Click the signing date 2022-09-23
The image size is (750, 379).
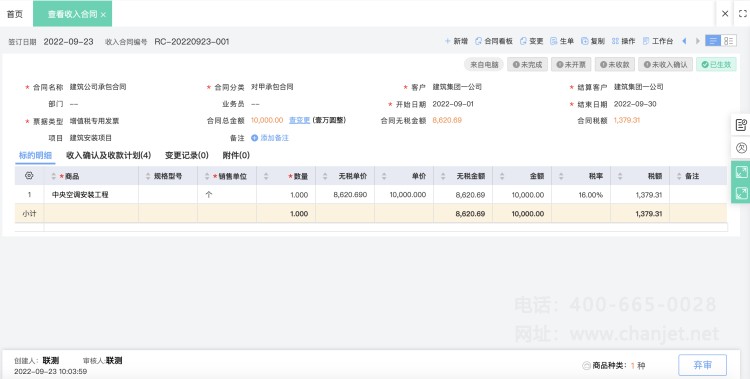(68, 42)
